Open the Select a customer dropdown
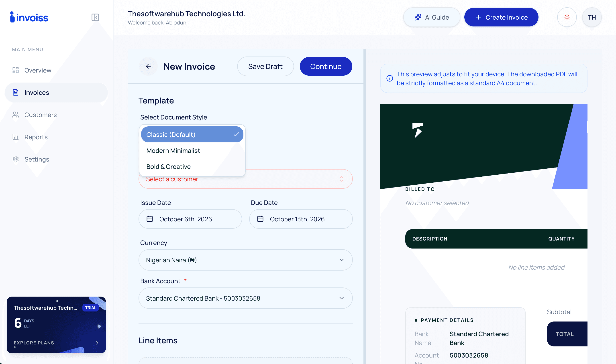The width and height of the screenshot is (616, 364). (x=245, y=180)
